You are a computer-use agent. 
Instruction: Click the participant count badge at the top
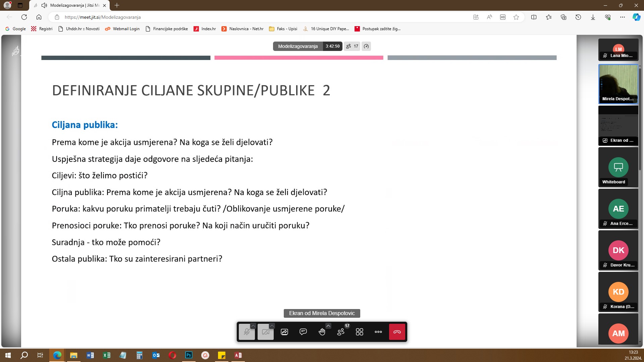pyautogui.click(x=352, y=46)
